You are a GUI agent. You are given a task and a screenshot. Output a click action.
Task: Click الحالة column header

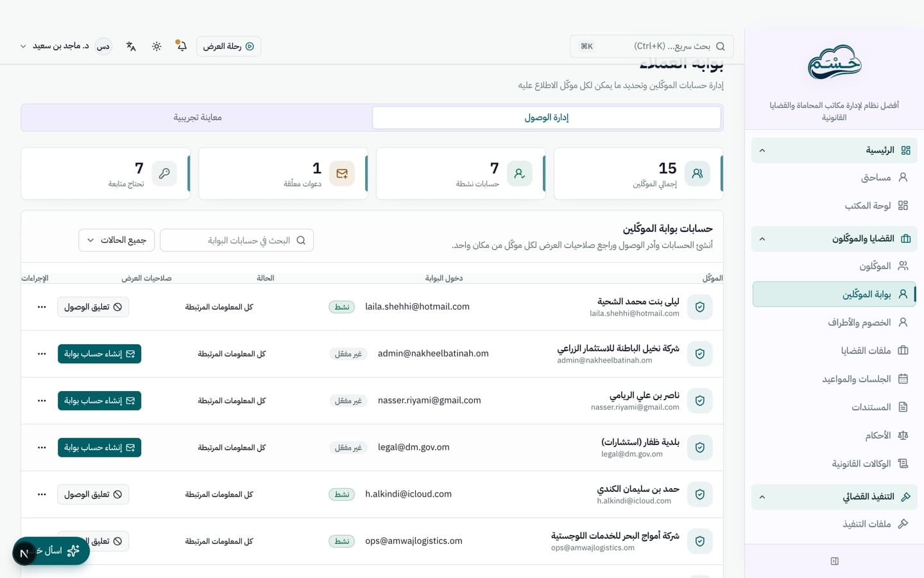tap(266, 278)
